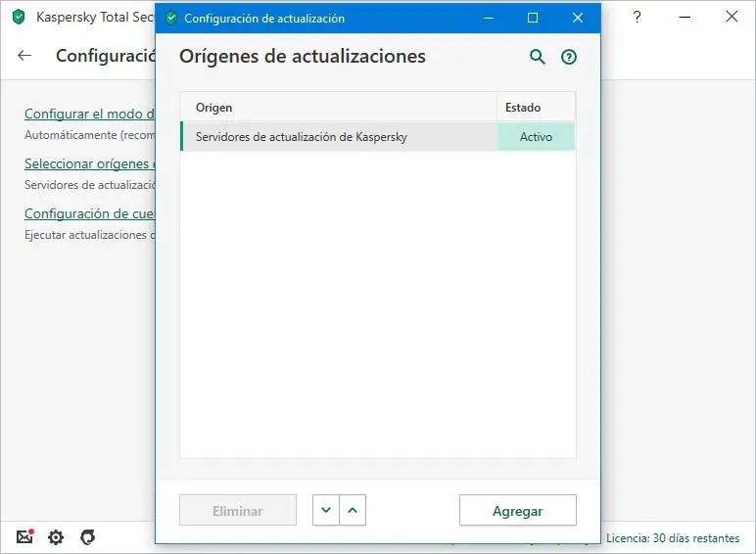Image resolution: width=756 pixels, height=554 pixels.
Task: Open the main window help question mark
Action: click(637, 18)
